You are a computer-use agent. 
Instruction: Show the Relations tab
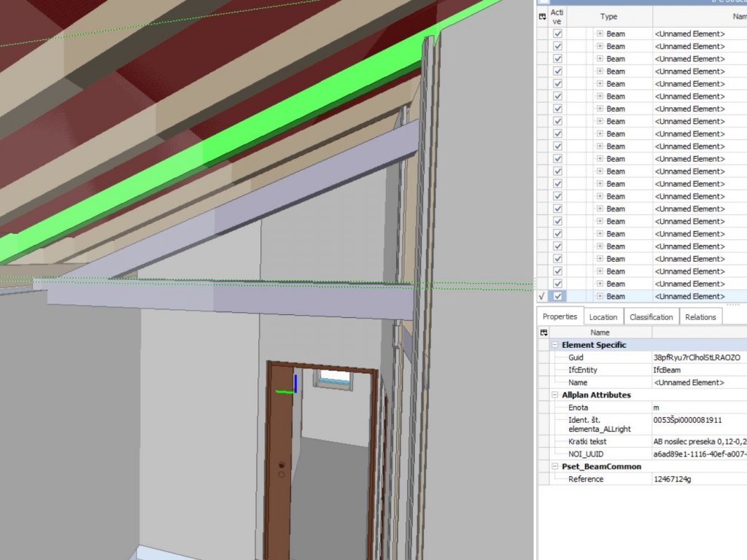pyautogui.click(x=700, y=317)
